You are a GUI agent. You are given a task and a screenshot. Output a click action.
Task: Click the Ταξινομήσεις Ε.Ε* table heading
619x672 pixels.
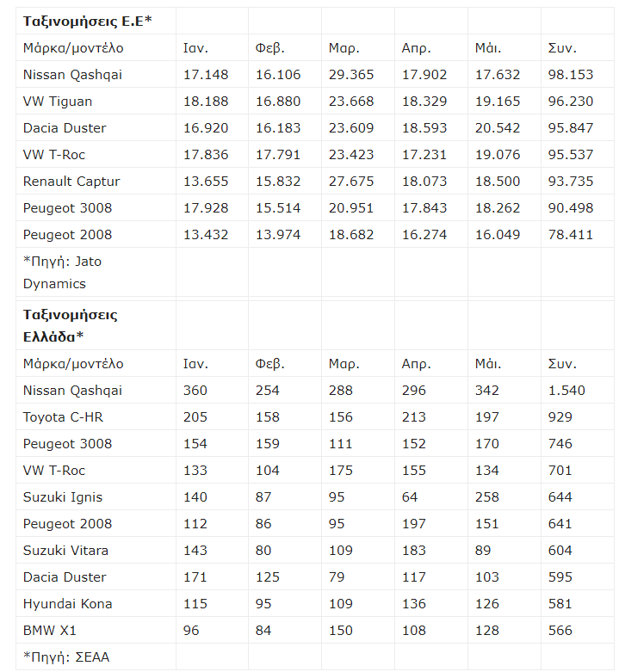click(87, 22)
